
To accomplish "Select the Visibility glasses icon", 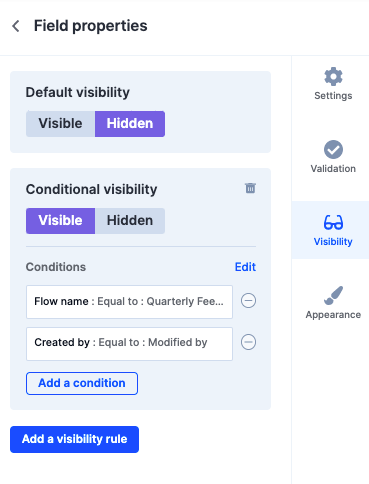I will tap(333, 222).
